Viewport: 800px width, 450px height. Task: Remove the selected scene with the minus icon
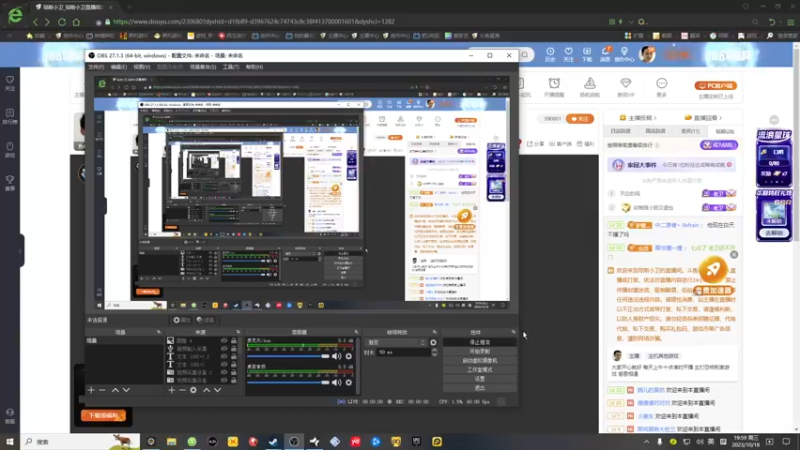pos(102,390)
